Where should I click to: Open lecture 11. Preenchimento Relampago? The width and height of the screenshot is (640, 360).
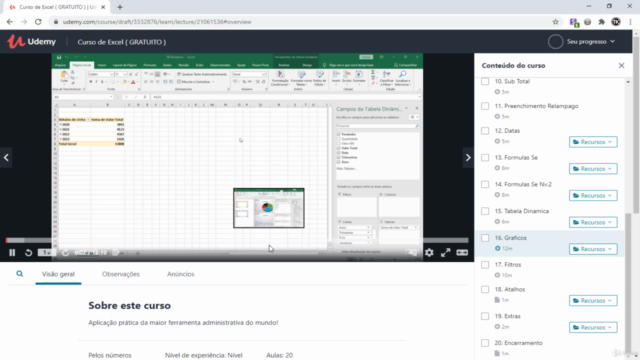tap(536, 106)
